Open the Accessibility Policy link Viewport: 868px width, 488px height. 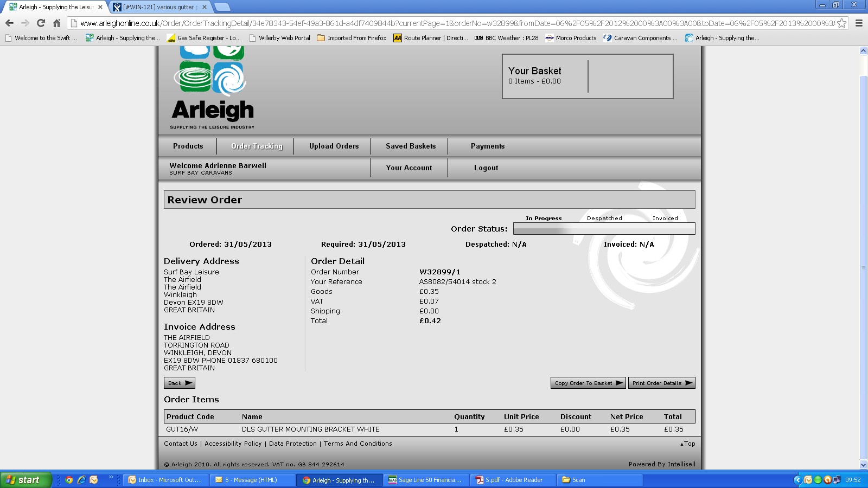pos(233,444)
